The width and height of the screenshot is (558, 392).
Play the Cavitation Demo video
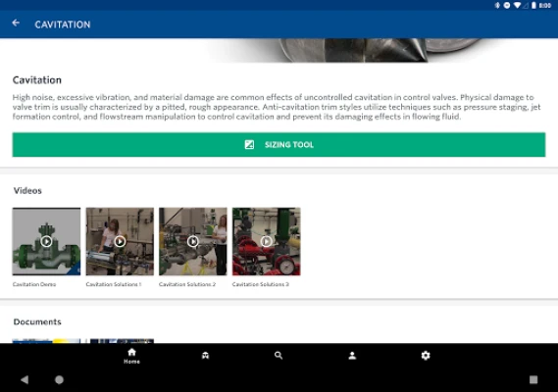point(46,241)
